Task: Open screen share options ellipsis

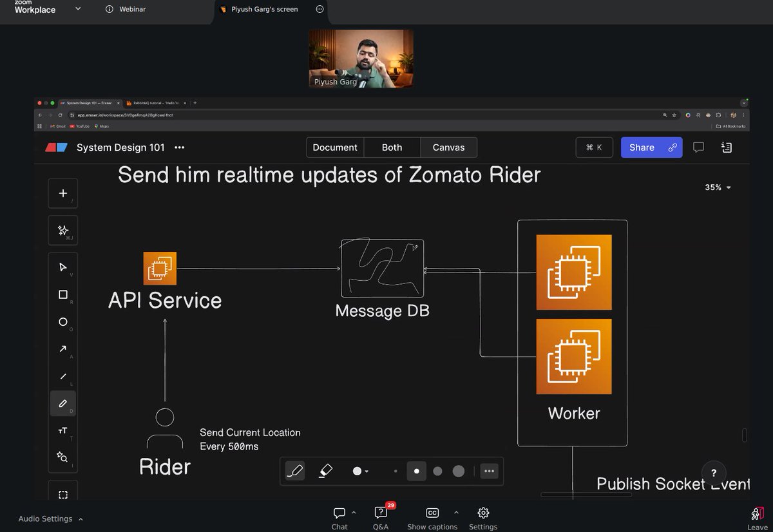Action: [320, 10]
